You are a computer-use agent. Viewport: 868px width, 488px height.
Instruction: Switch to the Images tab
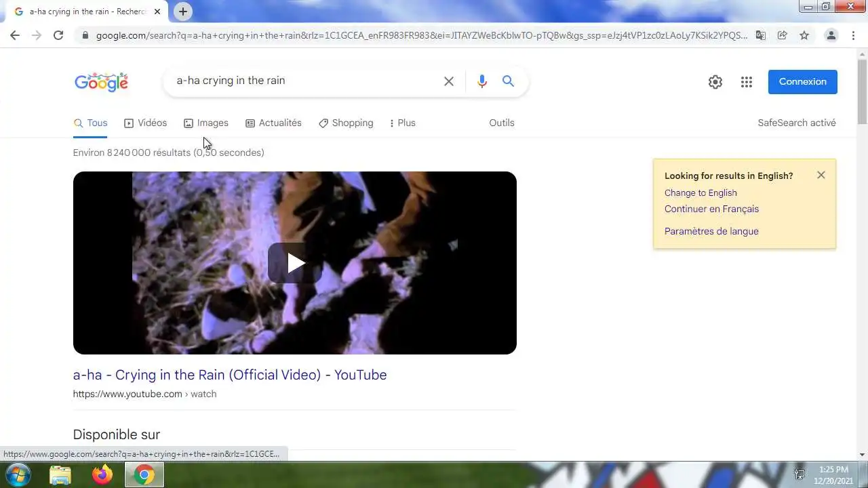[x=206, y=123]
